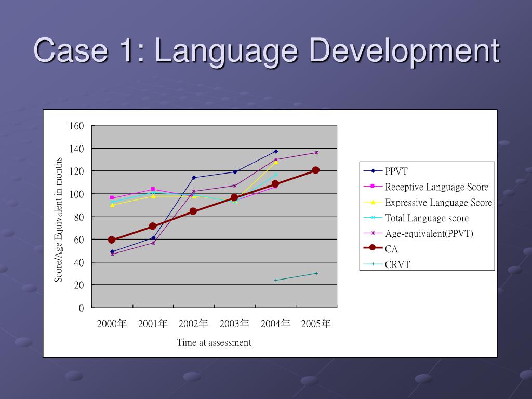532x399 pixels.
Task: Select the CA data point for 2005年
Action: point(316,170)
